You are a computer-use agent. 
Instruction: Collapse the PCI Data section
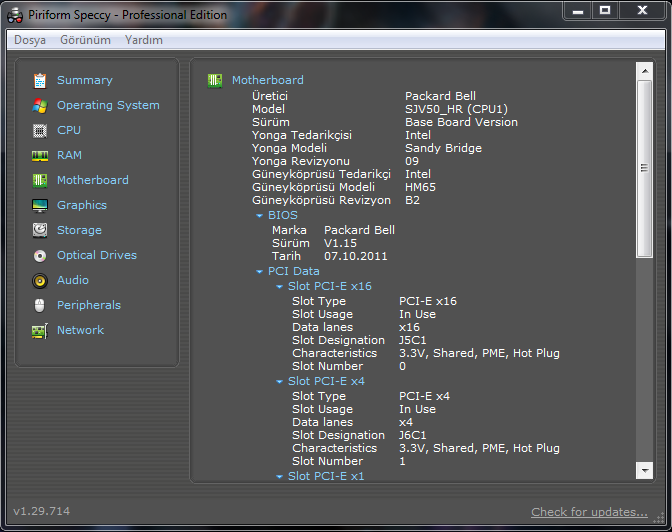click(x=259, y=272)
